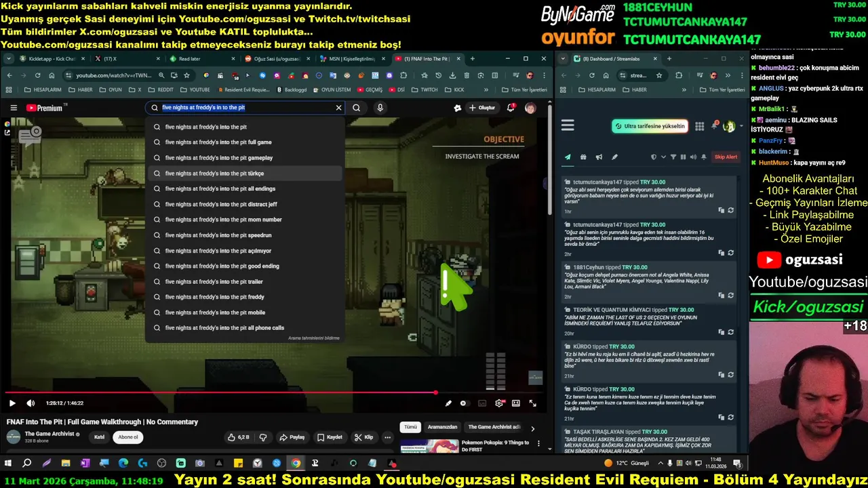The width and height of the screenshot is (868, 488).
Task: Select suggestion ending with 'türkçe'
Action: click(x=244, y=174)
